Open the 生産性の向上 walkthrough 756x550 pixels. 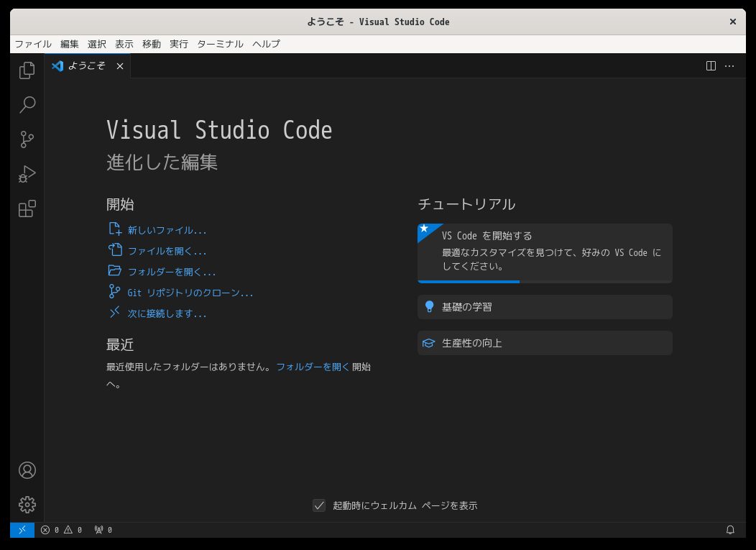[x=545, y=343]
